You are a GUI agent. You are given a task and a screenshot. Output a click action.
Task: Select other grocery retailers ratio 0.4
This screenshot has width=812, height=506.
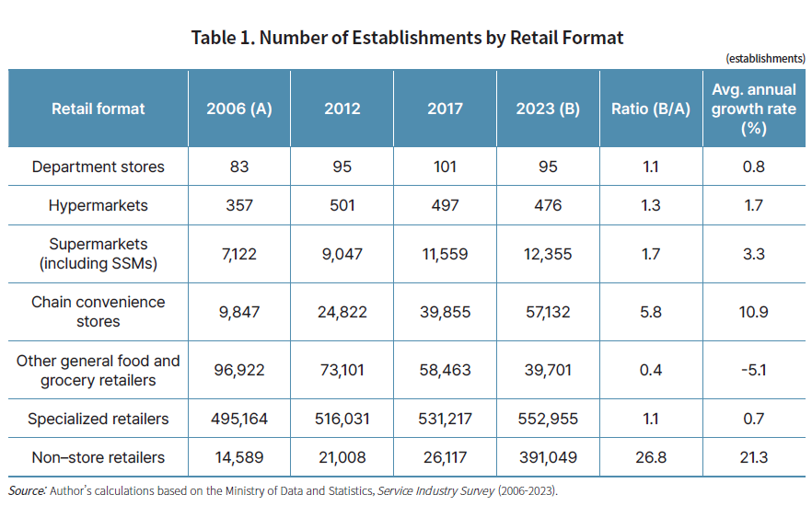(x=650, y=370)
